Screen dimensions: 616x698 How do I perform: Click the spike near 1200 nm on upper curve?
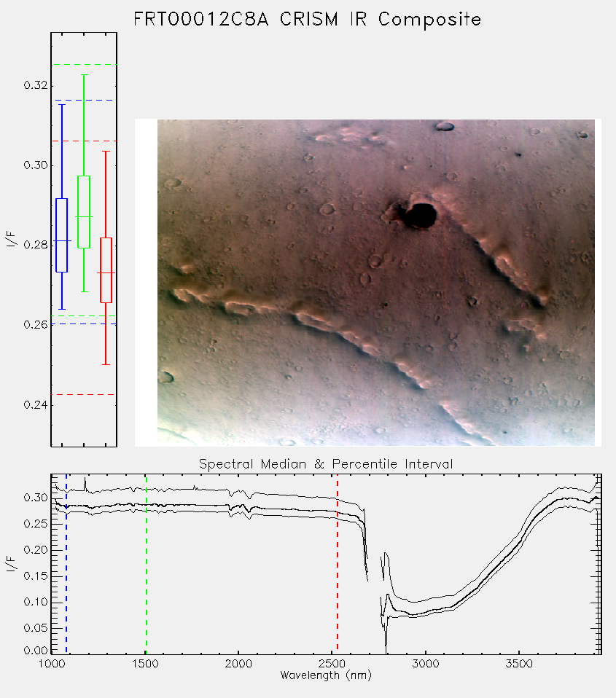[x=85, y=484]
